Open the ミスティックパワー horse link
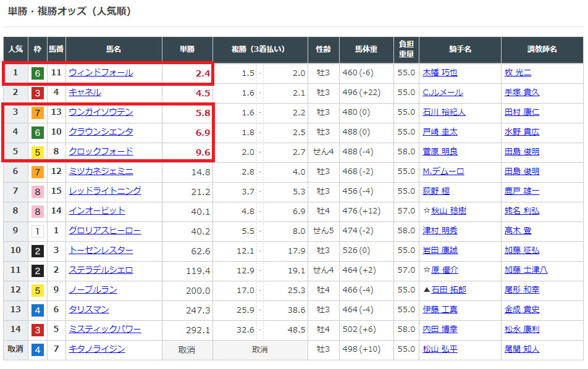The width and height of the screenshot is (588, 369). pyautogui.click(x=104, y=330)
